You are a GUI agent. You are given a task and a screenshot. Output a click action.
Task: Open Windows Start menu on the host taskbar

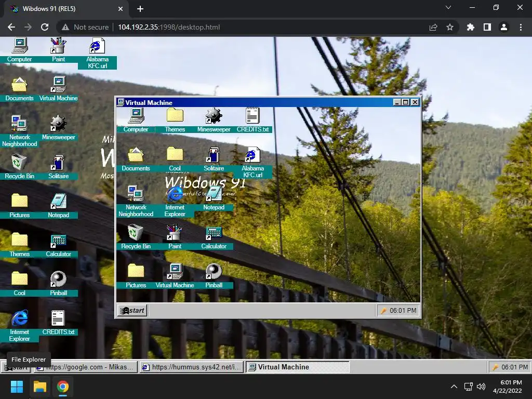17,387
